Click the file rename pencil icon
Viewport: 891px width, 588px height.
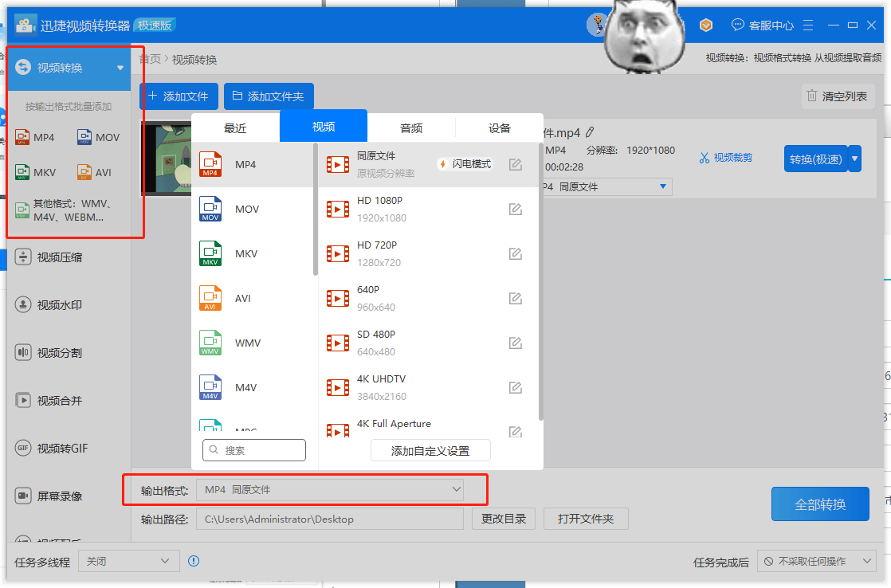point(590,132)
